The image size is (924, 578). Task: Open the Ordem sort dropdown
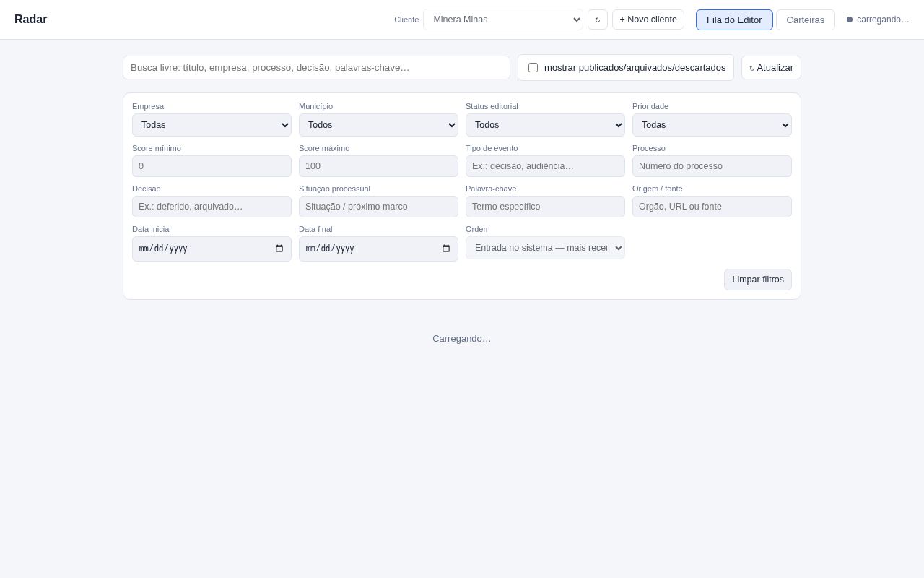[545, 248]
